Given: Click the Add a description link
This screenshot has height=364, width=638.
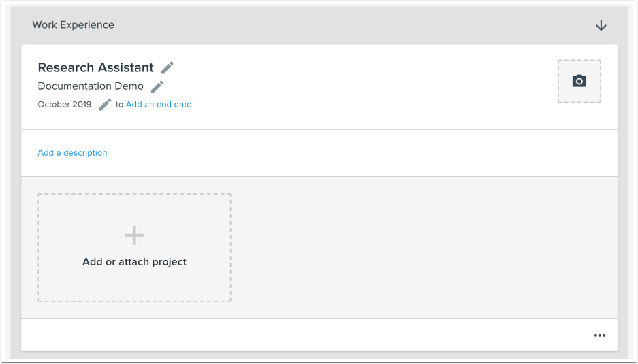Looking at the screenshot, I should coord(72,153).
